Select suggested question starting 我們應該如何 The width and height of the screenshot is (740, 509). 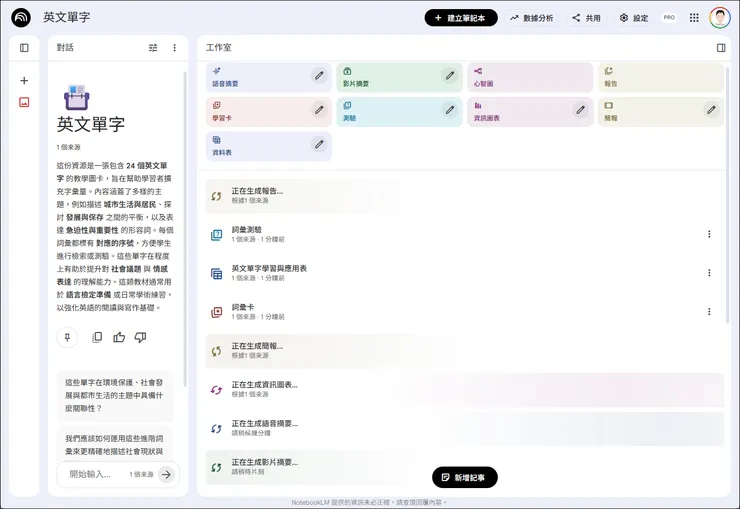click(115, 444)
